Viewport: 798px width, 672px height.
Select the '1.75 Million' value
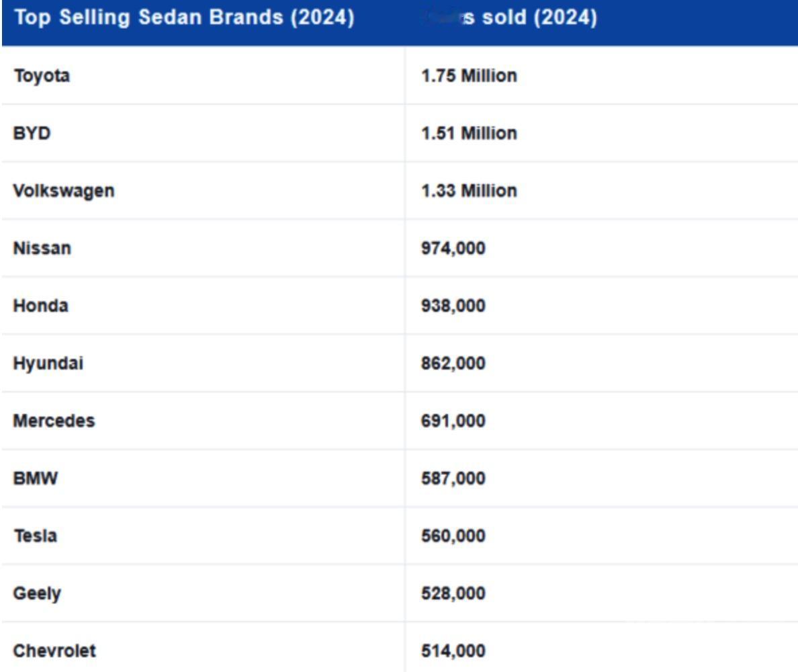coord(469,76)
